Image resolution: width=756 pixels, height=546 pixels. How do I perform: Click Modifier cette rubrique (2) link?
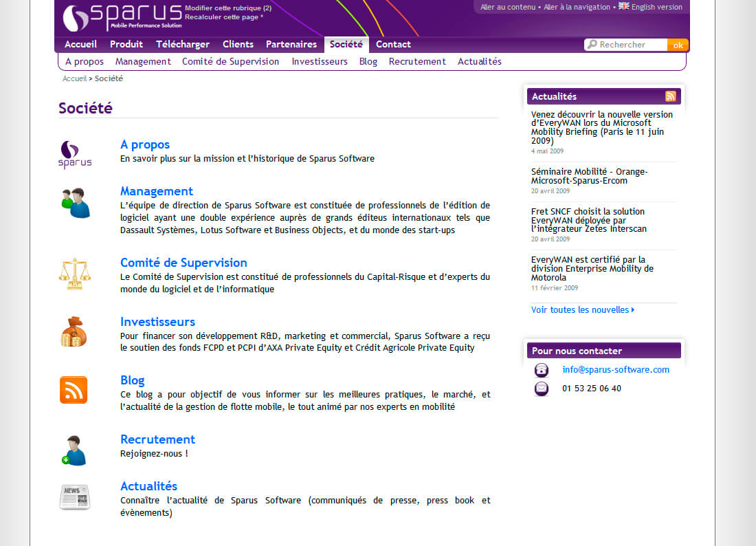tap(228, 8)
